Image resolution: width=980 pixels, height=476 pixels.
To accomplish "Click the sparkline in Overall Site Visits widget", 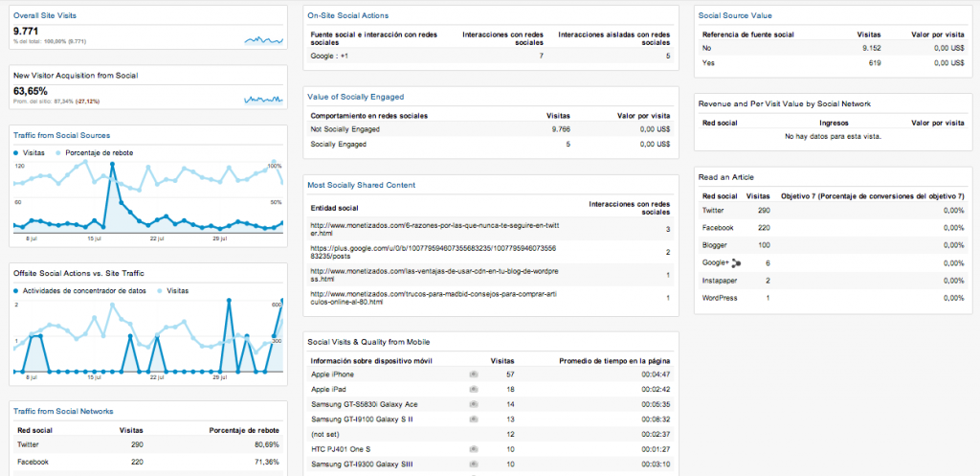I will pyautogui.click(x=263, y=39).
